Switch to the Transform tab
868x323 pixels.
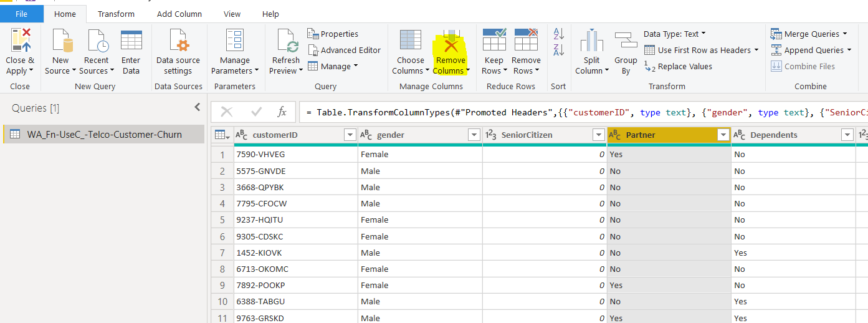click(x=116, y=14)
